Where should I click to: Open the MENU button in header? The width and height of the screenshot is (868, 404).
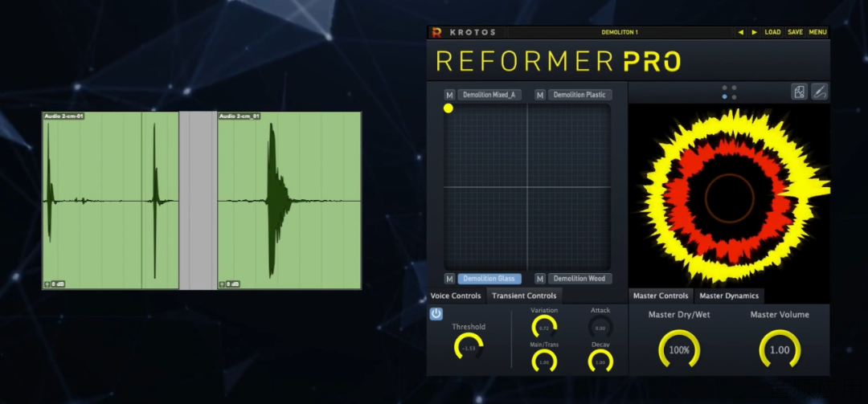click(x=817, y=33)
